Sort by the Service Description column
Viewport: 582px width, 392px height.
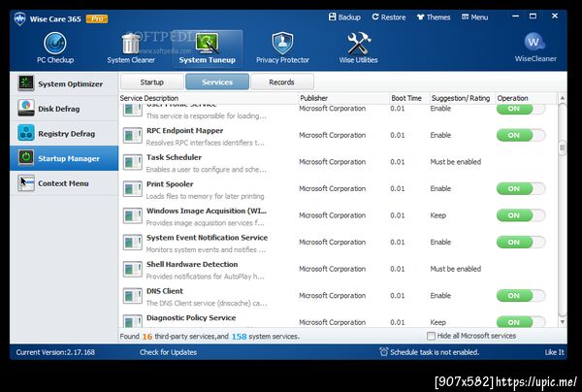[209, 98]
